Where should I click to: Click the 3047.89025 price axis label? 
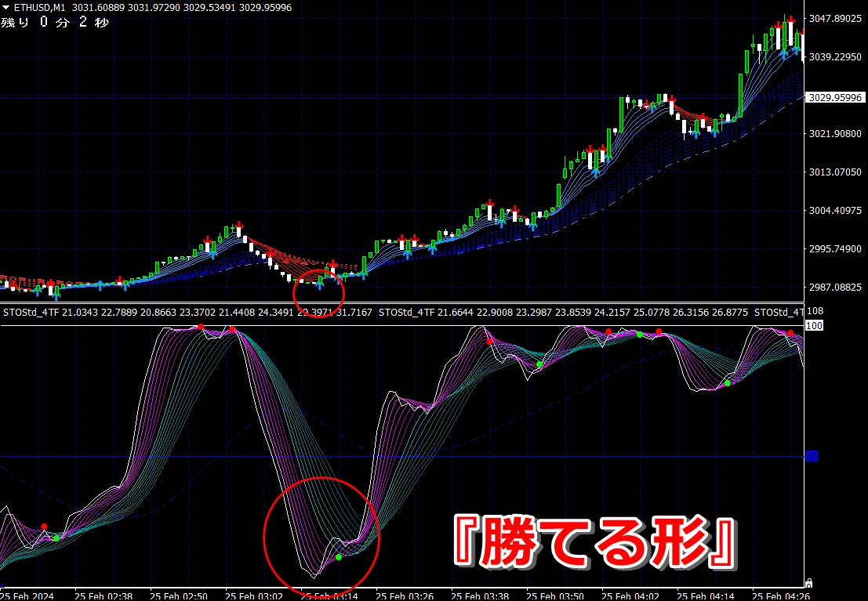click(836, 18)
